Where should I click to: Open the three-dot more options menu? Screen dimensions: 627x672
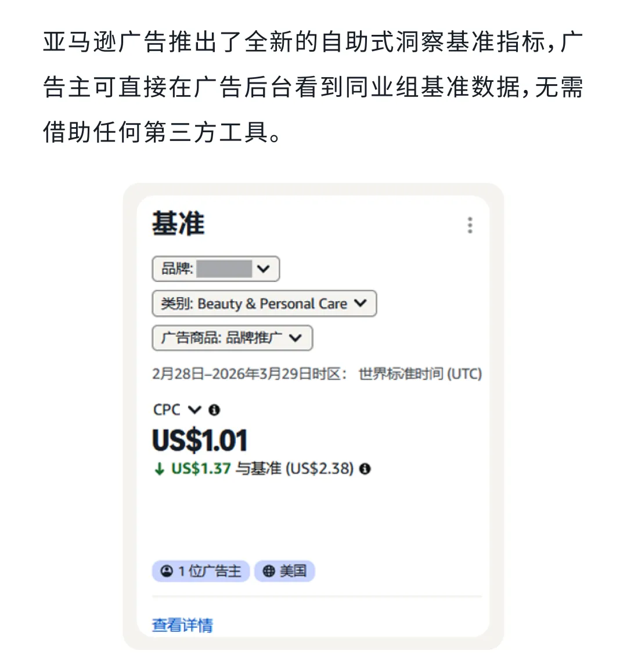(470, 225)
